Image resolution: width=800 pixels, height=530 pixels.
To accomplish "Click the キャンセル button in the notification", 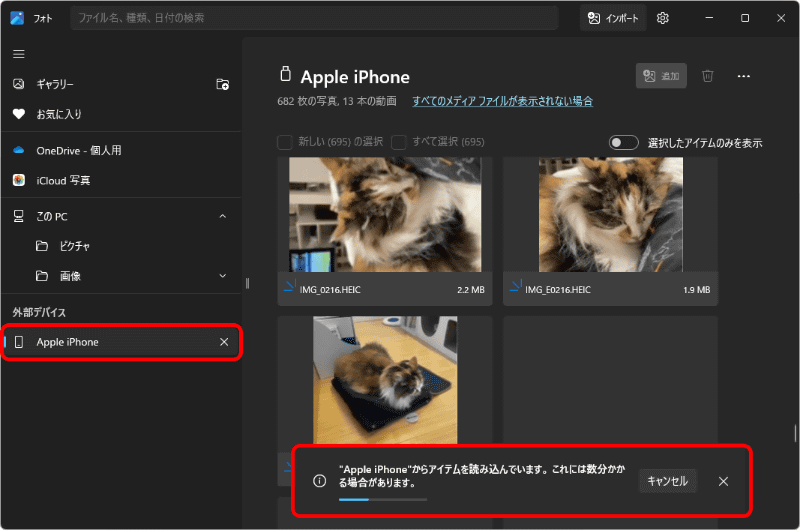I will [x=667, y=481].
